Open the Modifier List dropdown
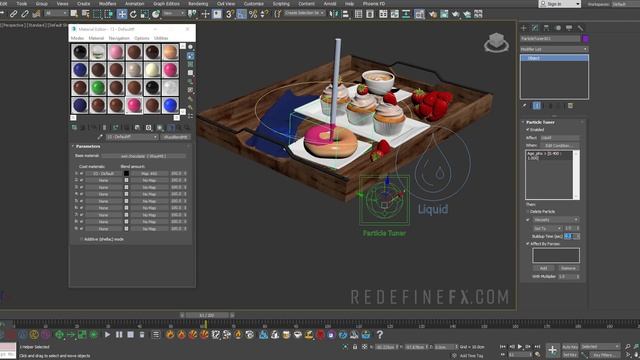This screenshot has width=640, height=360. [x=554, y=49]
